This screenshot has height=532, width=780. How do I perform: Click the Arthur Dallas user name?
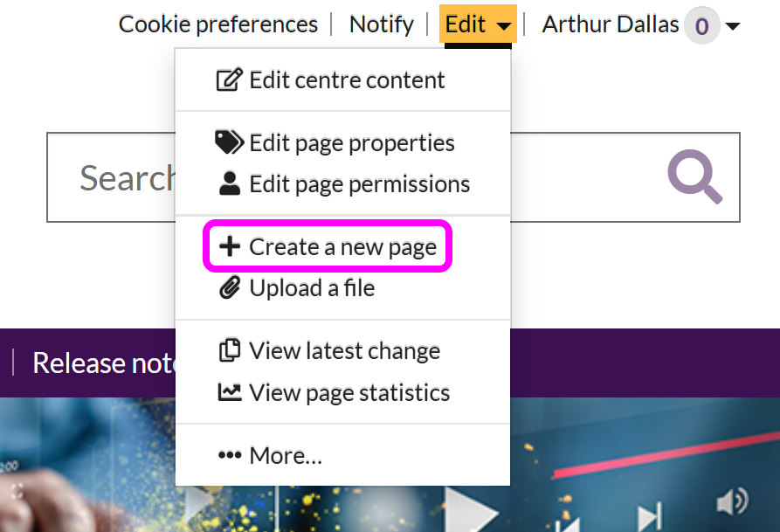[x=610, y=24]
